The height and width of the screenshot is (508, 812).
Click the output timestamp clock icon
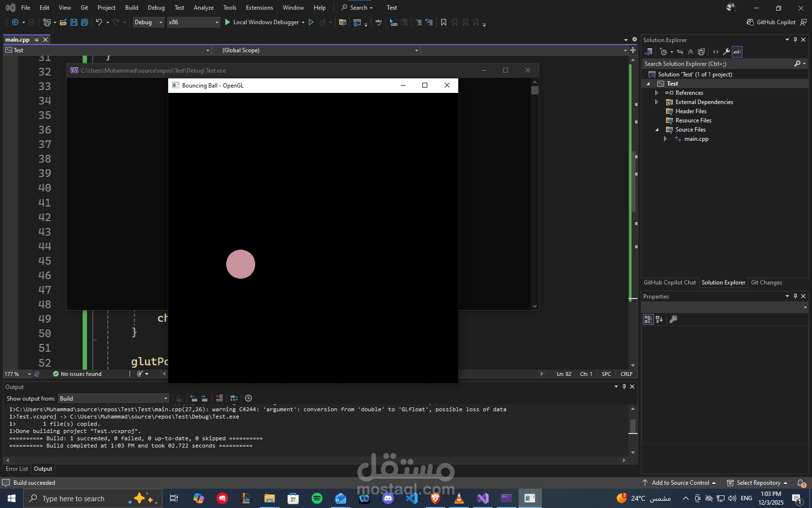(248, 398)
